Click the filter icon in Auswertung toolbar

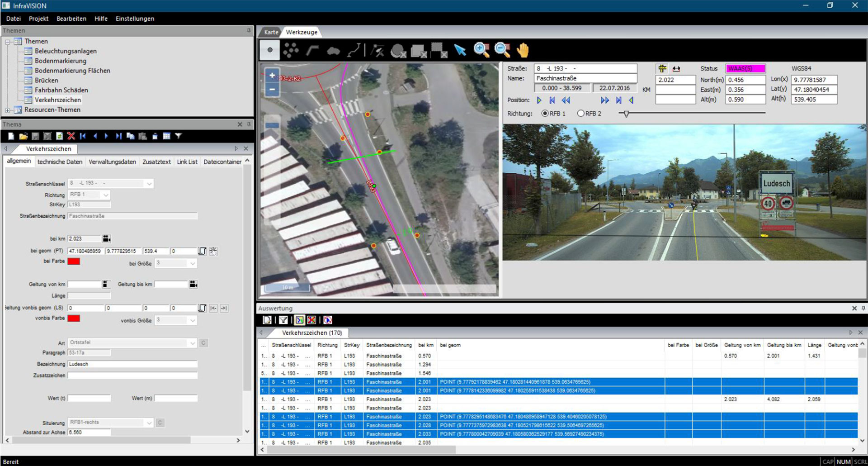pos(283,320)
